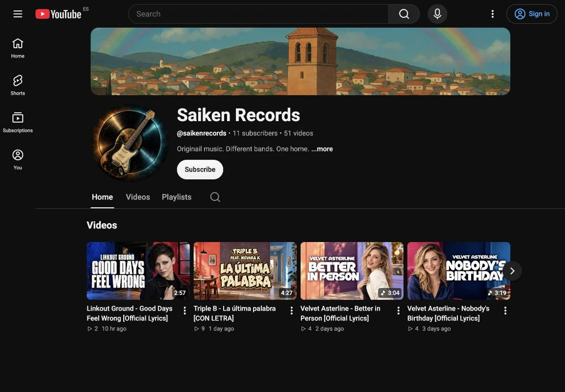Open the hamburger guide menu
The width and height of the screenshot is (565, 392).
(18, 14)
